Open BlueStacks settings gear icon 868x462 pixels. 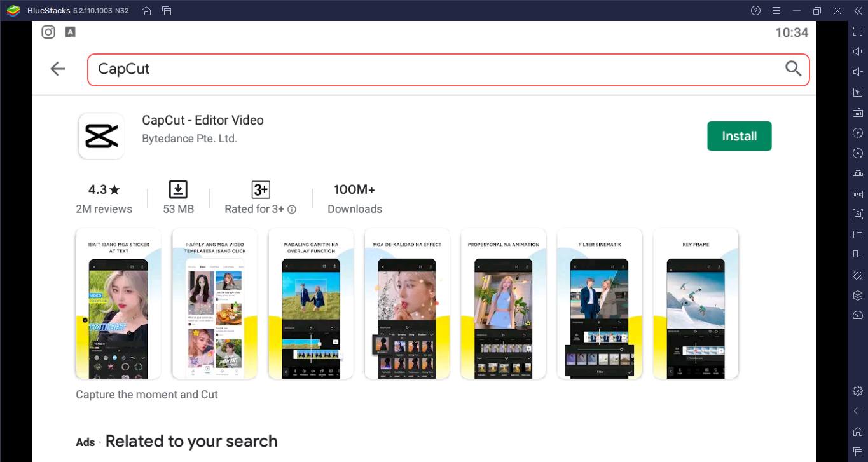(858, 390)
